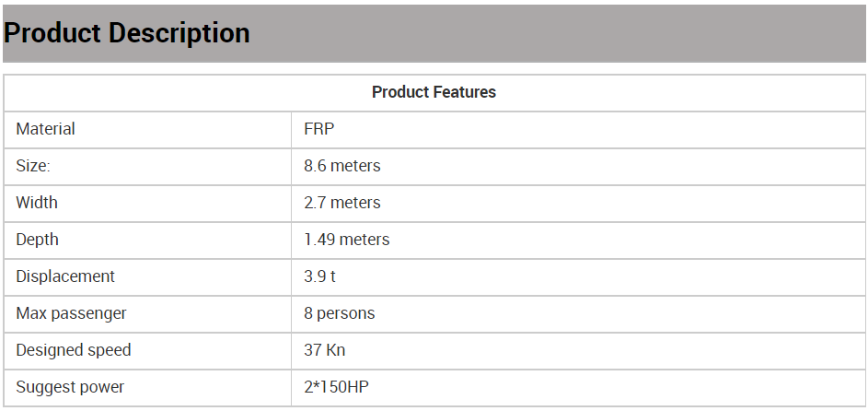Click the 2*150HP power value
This screenshot has height=411, width=868.
(x=337, y=387)
